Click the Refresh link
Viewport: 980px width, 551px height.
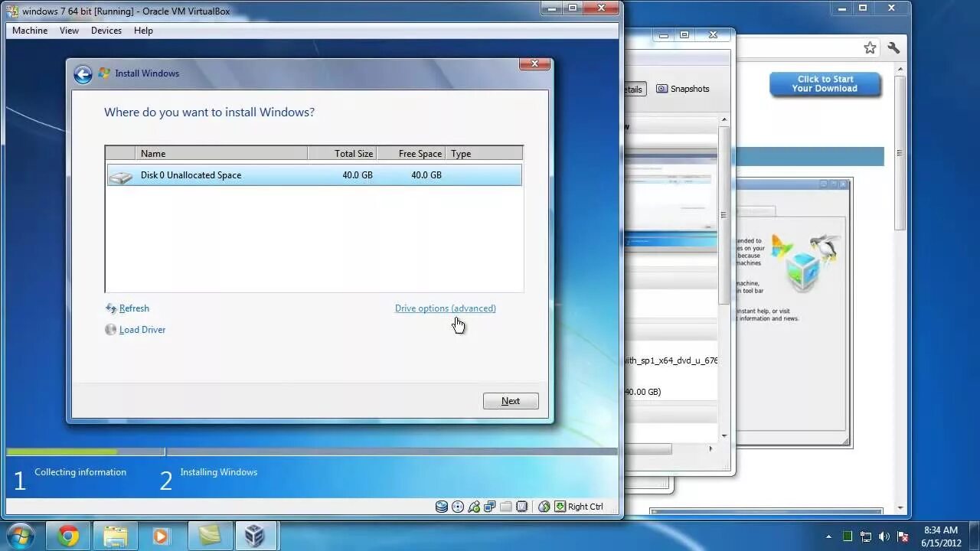pyautogui.click(x=134, y=308)
